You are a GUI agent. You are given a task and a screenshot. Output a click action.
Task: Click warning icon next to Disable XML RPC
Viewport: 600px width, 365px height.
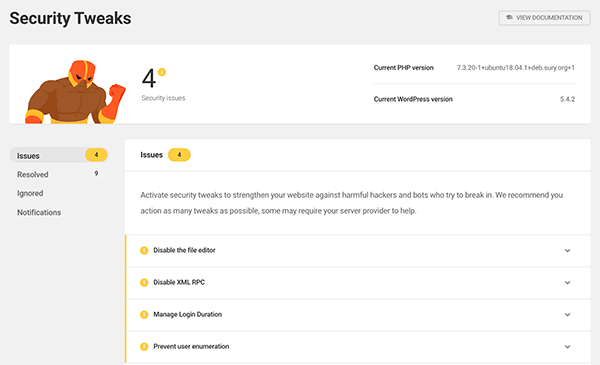[144, 283]
